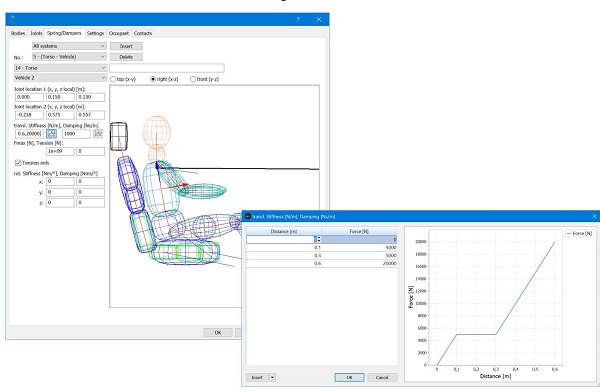Click the Delete button
This screenshot has width=600, height=392.
point(126,57)
